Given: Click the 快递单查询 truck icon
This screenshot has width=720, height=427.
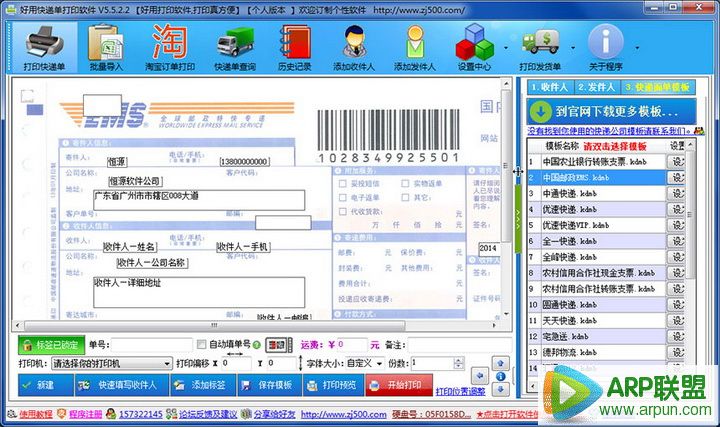Looking at the screenshot, I should (x=234, y=45).
